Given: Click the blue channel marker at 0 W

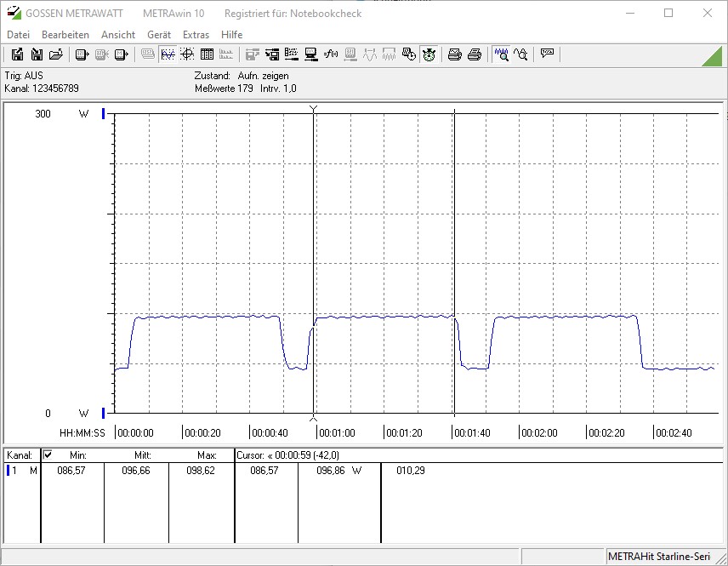Looking at the screenshot, I should coord(104,413).
